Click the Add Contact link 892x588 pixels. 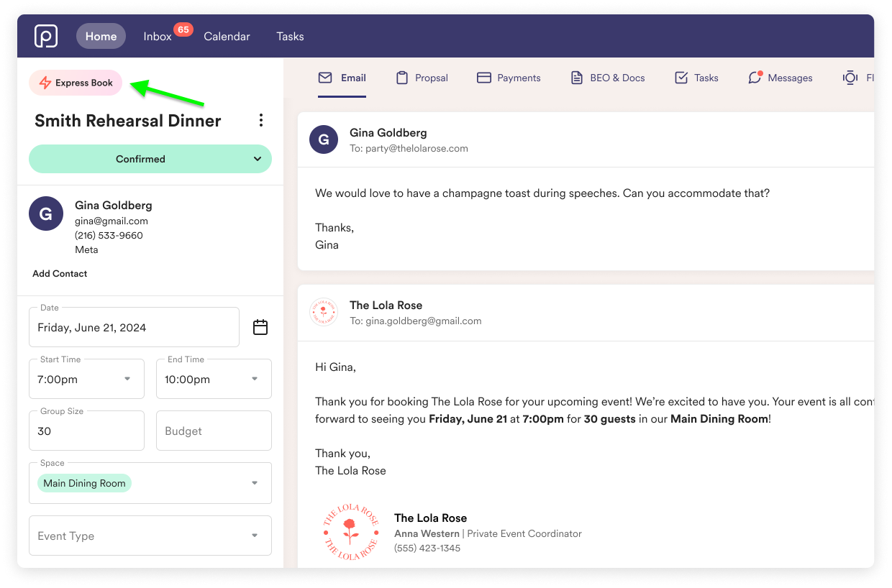60,274
